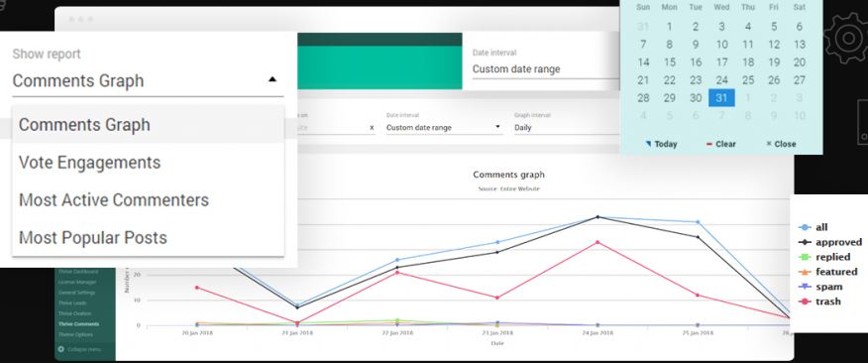Click the 'Wed' weekday header in calendar
The height and width of the screenshot is (363, 868).
pos(721,7)
